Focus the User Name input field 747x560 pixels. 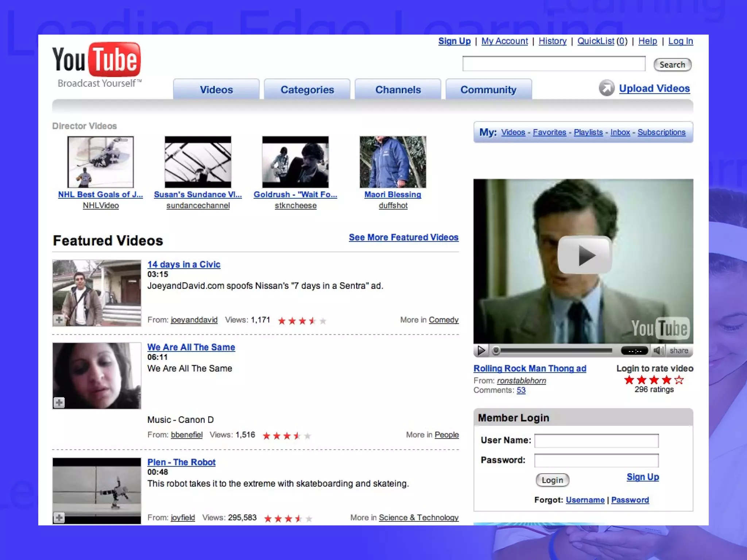[x=596, y=440]
